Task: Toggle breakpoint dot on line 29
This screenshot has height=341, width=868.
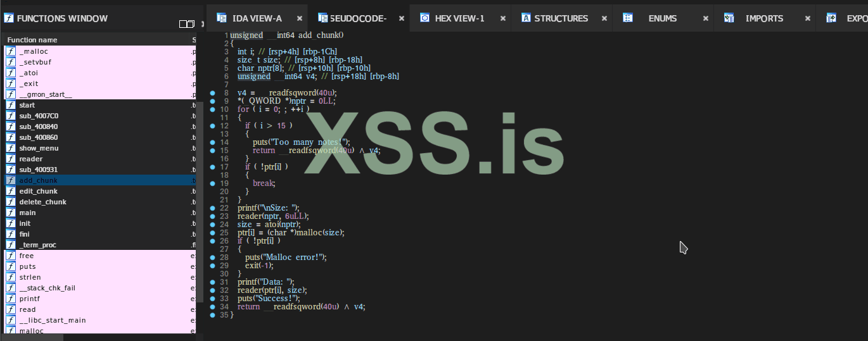Action: click(214, 266)
